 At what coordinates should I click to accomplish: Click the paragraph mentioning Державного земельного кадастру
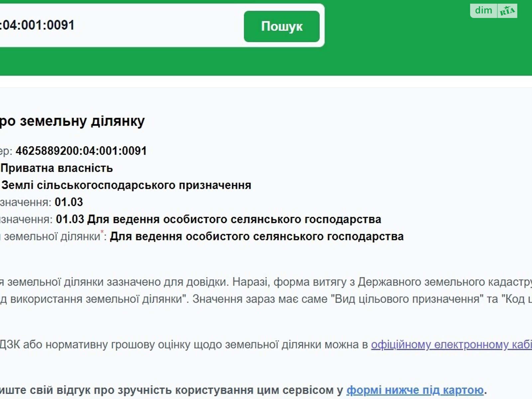(266, 291)
